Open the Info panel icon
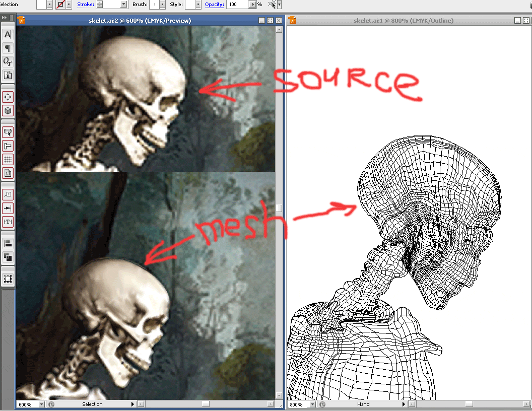The height and width of the screenshot is (411, 532). [x=8, y=75]
